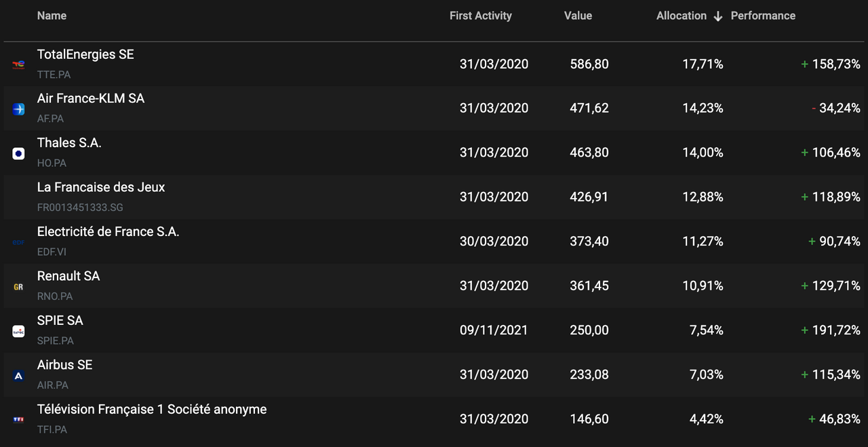Select the Air France-KLM SA row name
This screenshot has height=447, width=868.
pyautogui.click(x=91, y=98)
